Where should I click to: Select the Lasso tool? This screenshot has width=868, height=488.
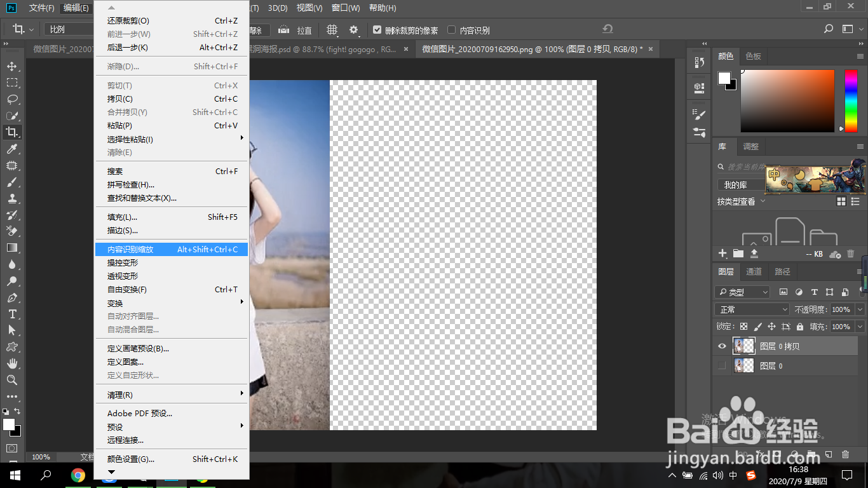[12, 99]
